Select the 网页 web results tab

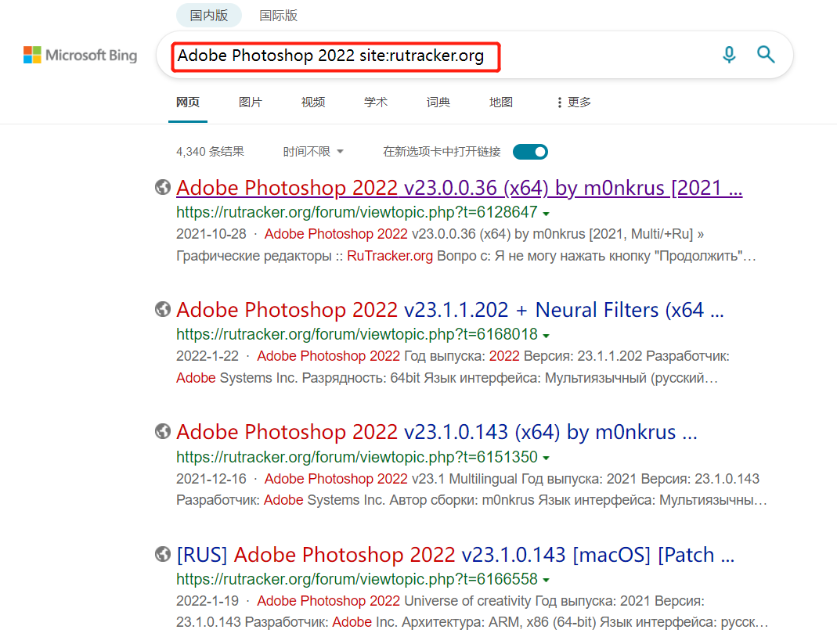188,102
